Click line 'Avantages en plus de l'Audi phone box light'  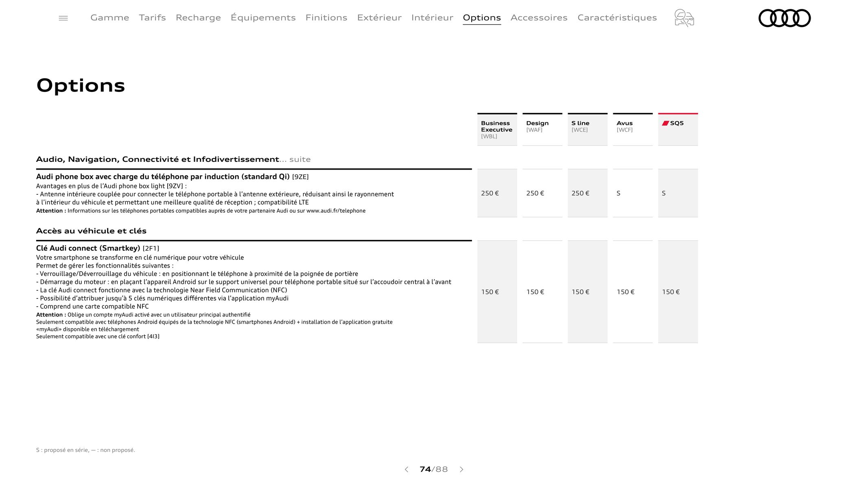111,186
